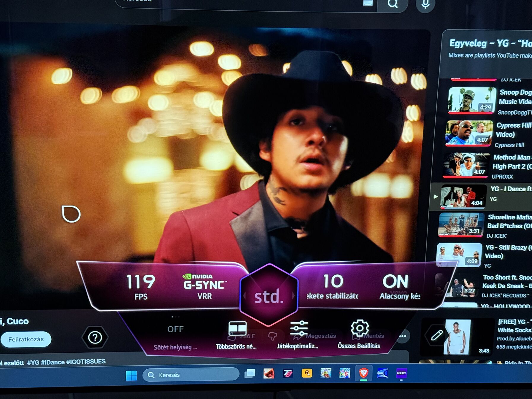
Task: Click the "Egyveleg – YG" playlist heading
Action: click(490, 43)
